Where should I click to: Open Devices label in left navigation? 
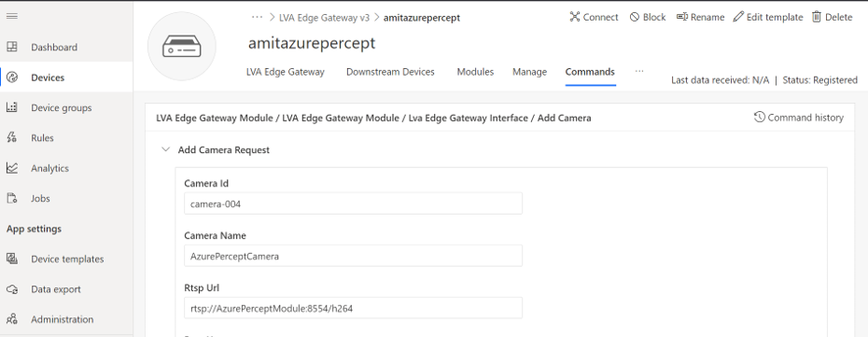48,77
